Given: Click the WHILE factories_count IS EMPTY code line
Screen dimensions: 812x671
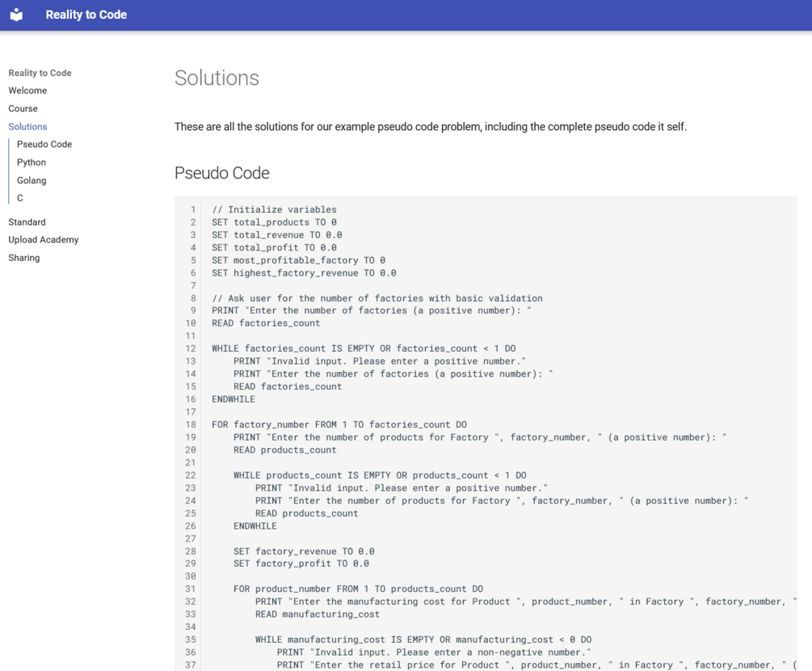Looking at the screenshot, I should (x=364, y=349).
